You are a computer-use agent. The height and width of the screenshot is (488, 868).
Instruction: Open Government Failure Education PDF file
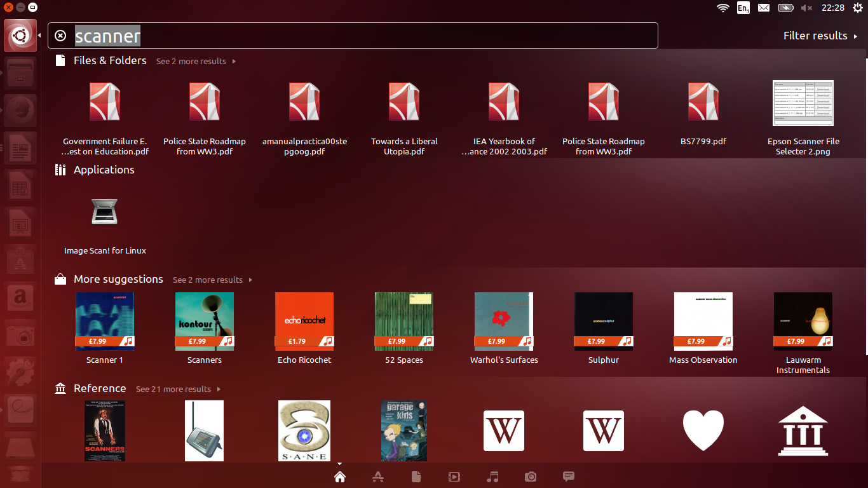105,118
